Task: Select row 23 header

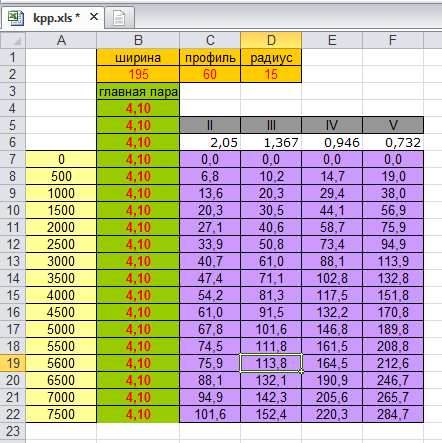Action: (13, 431)
